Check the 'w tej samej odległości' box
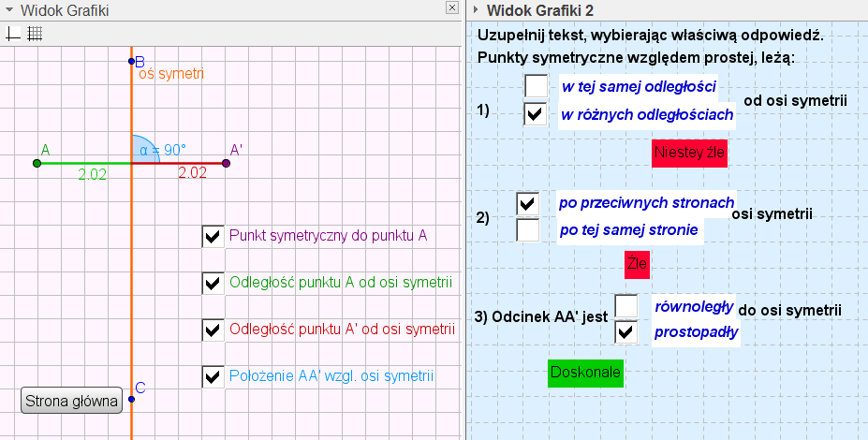 [536, 86]
